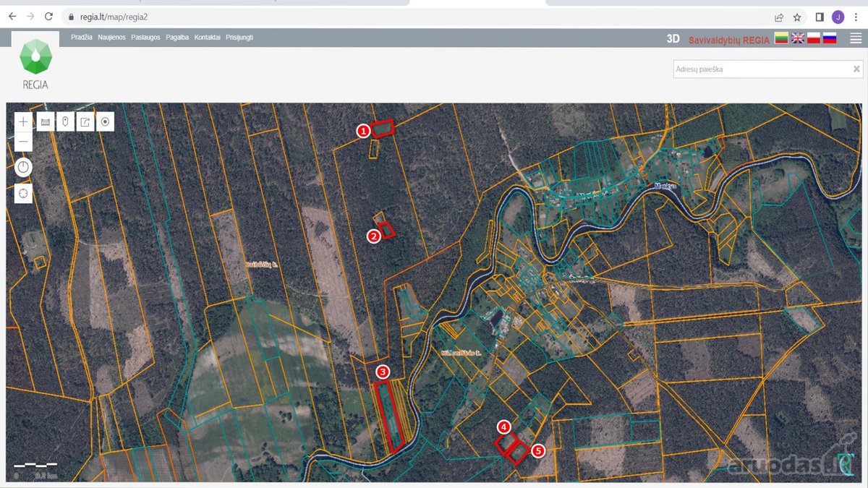Viewport: 868px width, 488px height.
Task: Open the map measuring tool
Action: [x=46, y=122]
